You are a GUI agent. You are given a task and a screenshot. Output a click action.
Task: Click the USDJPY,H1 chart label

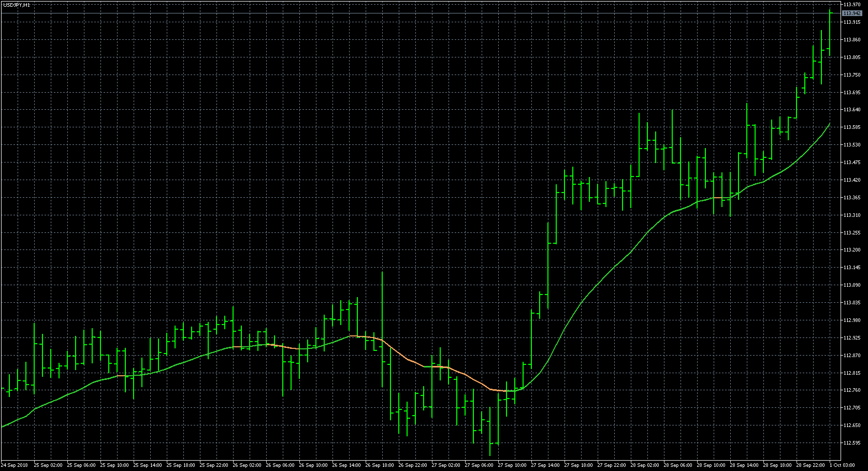(x=17, y=4)
